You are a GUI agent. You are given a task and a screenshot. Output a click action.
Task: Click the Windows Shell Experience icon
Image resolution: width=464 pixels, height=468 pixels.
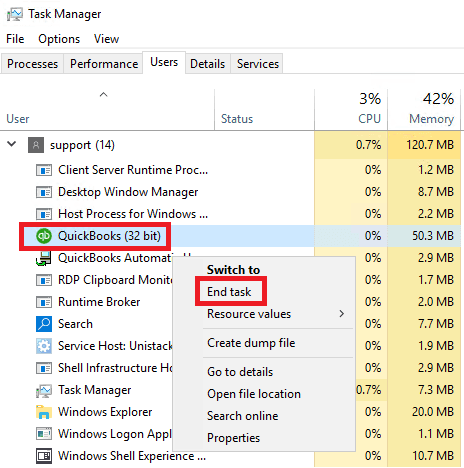click(x=44, y=456)
